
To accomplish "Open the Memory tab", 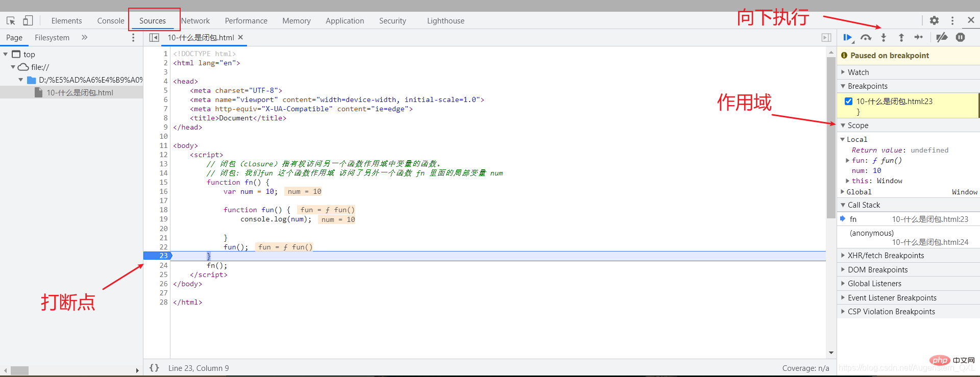I will (x=297, y=21).
